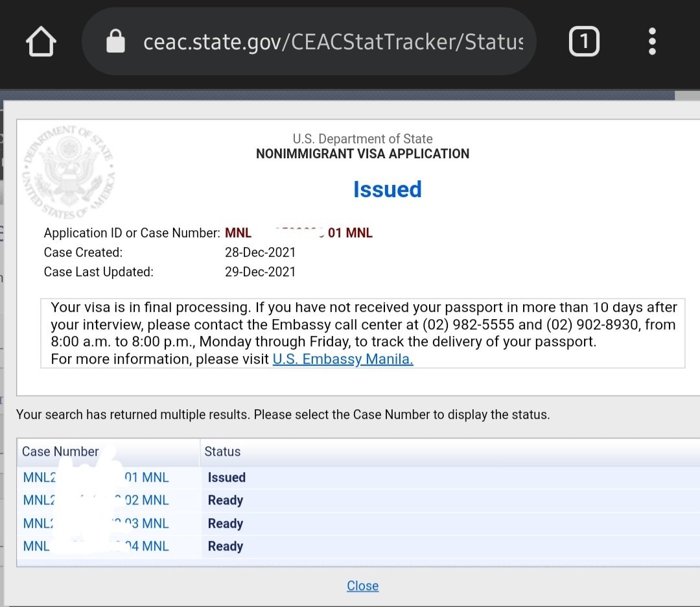Click the Close link at the bottom
The height and width of the screenshot is (607, 700).
[x=362, y=586]
